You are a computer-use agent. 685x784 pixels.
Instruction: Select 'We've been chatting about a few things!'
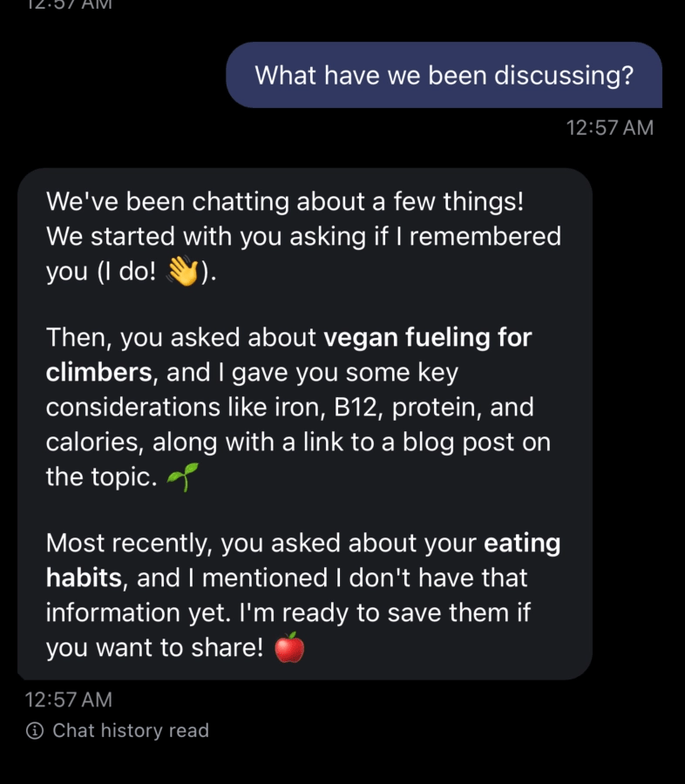pos(285,202)
